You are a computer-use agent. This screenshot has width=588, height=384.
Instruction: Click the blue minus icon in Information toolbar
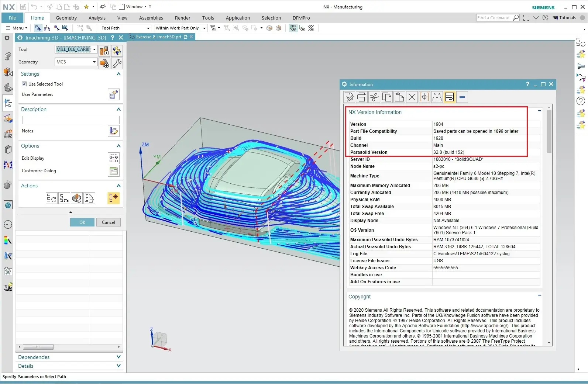[462, 97]
